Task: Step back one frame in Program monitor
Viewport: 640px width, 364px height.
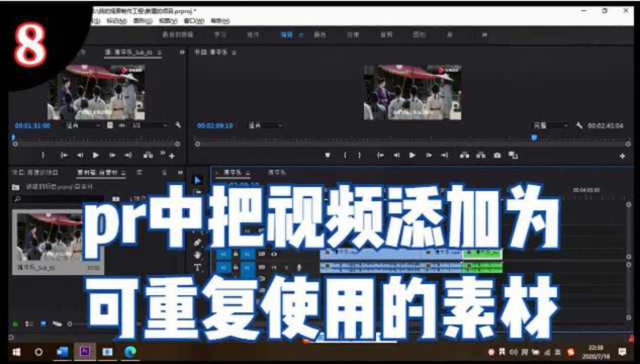Action: [x=397, y=156]
